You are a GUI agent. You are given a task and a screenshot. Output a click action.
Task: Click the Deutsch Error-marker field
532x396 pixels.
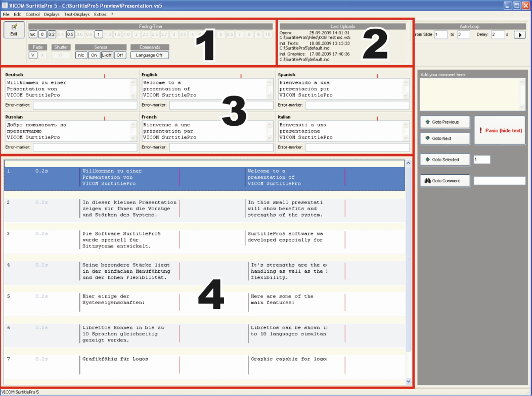click(85, 105)
